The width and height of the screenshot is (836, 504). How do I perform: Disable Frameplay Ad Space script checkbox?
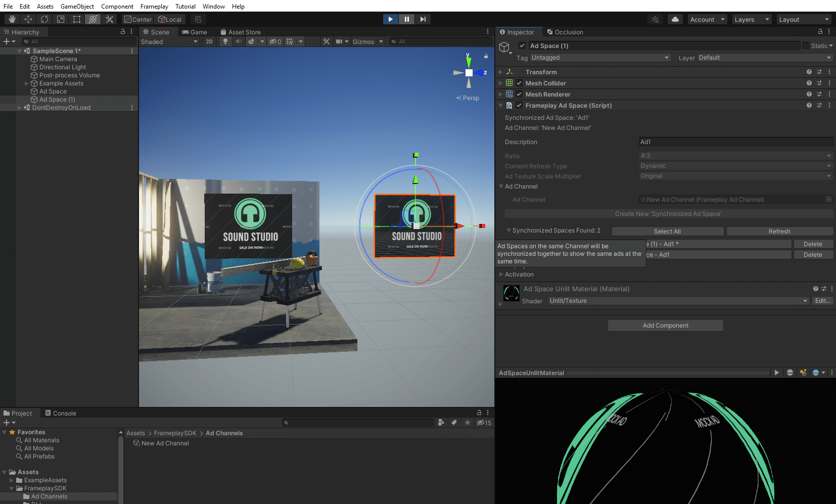pyautogui.click(x=519, y=105)
